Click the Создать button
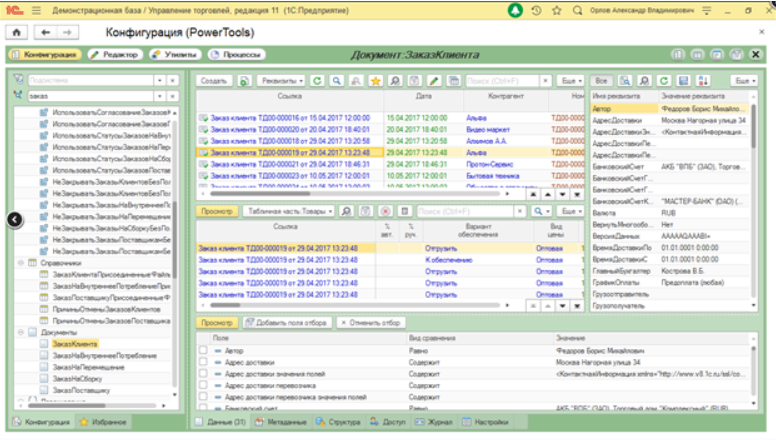 pos(214,81)
